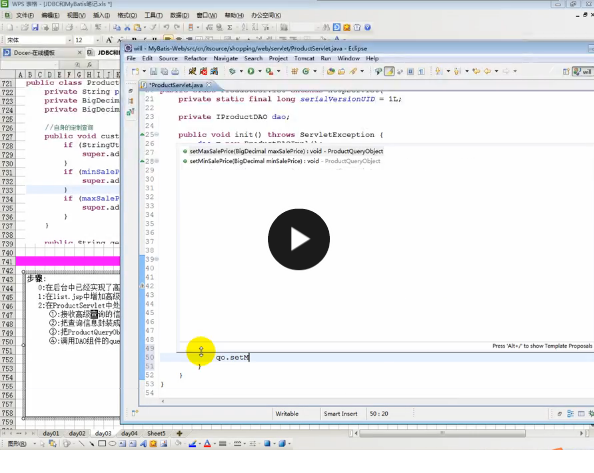Open the Run button dropdown arrow

(259, 71)
